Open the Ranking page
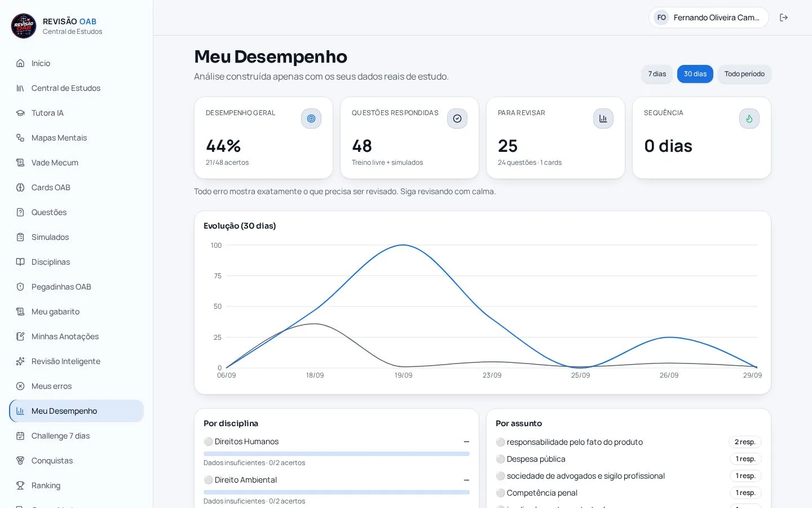Image resolution: width=812 pixels, height=508 pixels. click(77, 485)
